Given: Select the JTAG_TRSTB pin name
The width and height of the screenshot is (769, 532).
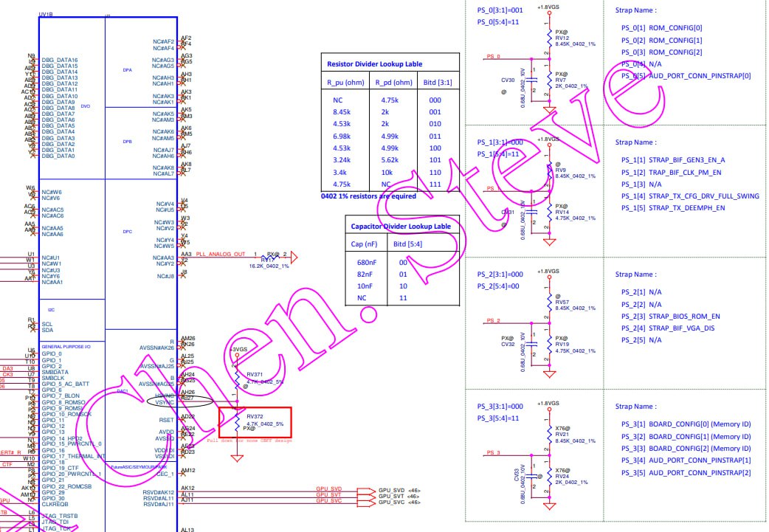Looking at the screenshot, I should click(x=59, y=516).
